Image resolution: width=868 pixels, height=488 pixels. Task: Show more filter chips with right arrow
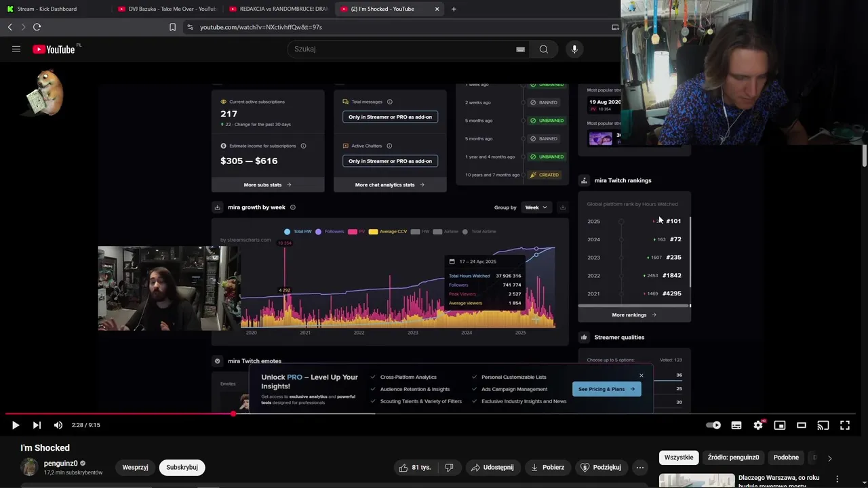(x=829, y=458)
